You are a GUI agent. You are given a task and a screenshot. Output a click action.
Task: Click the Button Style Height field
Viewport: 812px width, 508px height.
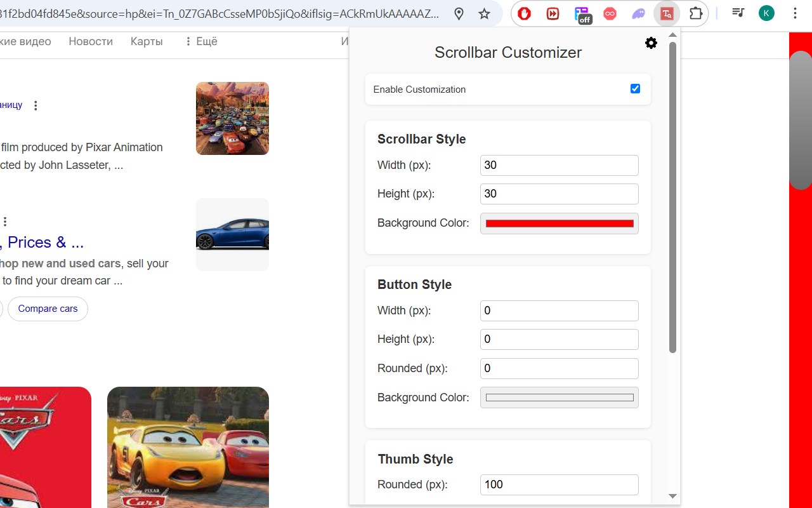pyautogui.click(x=559, y=339)
